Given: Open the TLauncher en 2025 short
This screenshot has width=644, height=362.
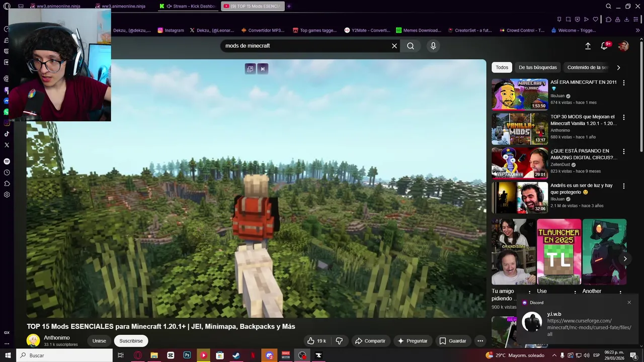Looking at the screenshot, I should point(559,251).
